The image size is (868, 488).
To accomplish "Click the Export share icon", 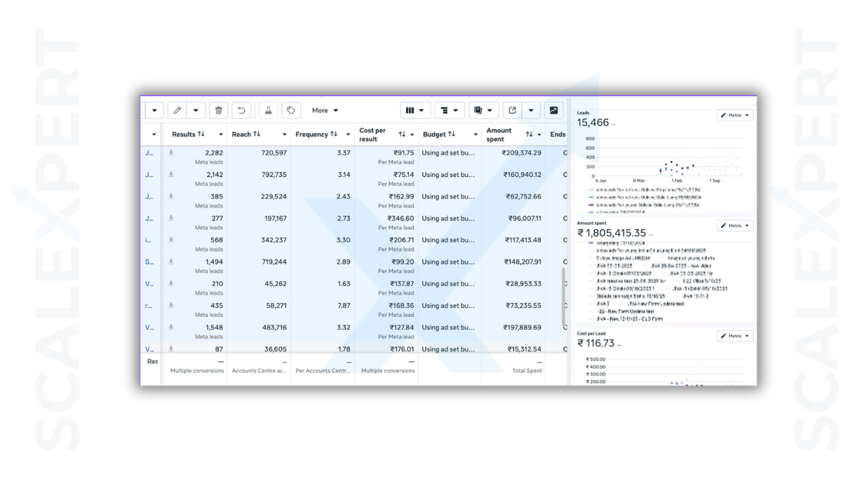I will [x=513, y=110].
